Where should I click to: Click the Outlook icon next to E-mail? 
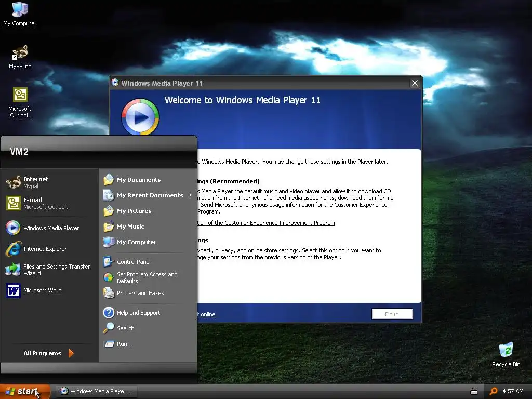coord(13,203)
